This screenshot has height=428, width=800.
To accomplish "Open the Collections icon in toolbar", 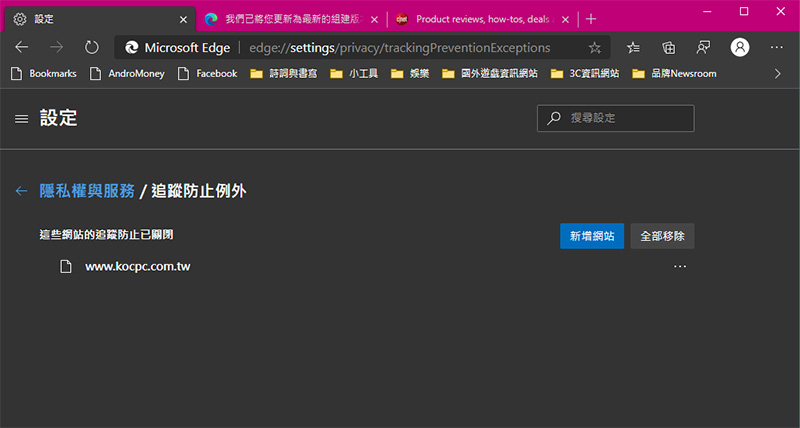I will [669, 47].
